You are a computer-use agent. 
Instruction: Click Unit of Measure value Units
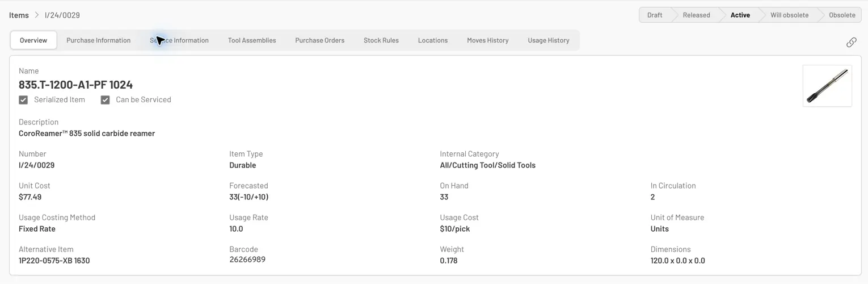660,229
